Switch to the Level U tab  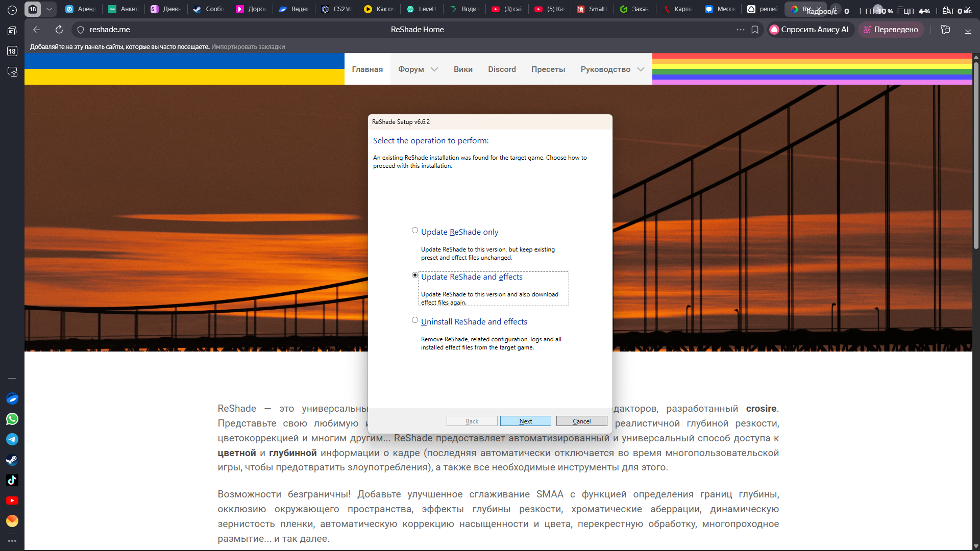pos(422,9)
